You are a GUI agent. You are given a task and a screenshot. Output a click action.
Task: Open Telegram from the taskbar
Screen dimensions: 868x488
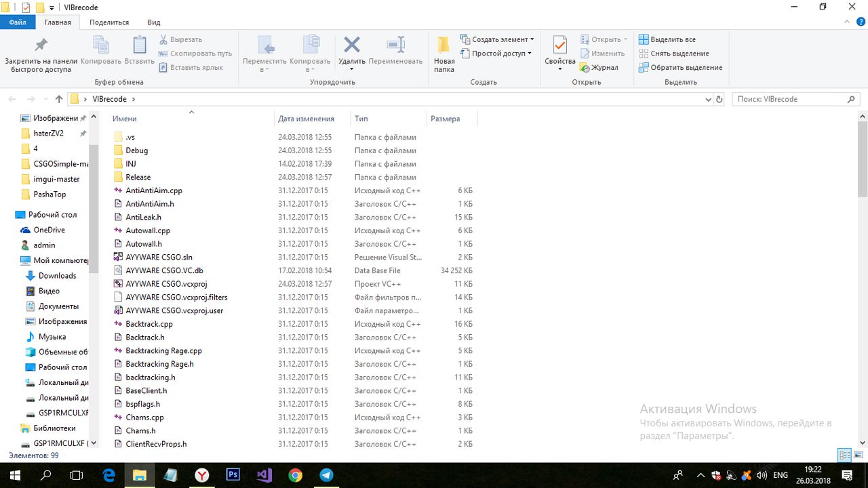(x=326, y=475)
